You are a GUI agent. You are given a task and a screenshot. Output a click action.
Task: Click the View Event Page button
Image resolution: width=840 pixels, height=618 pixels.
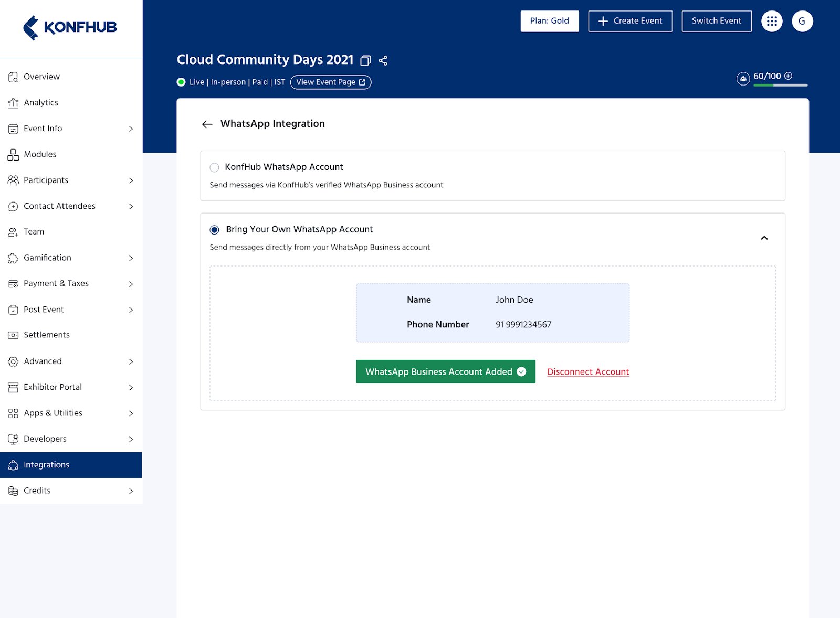[x=331, y=82]
